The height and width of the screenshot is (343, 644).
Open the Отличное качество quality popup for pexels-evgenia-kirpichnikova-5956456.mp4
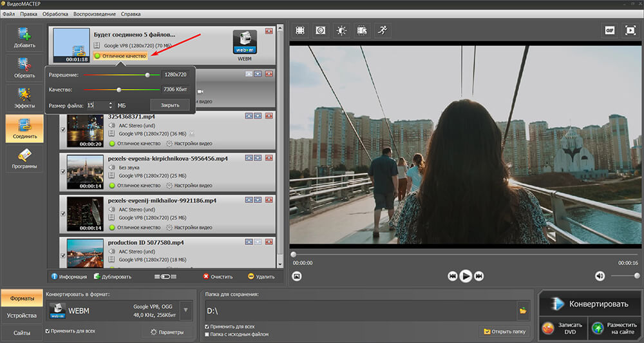click(x=135, y=186)
